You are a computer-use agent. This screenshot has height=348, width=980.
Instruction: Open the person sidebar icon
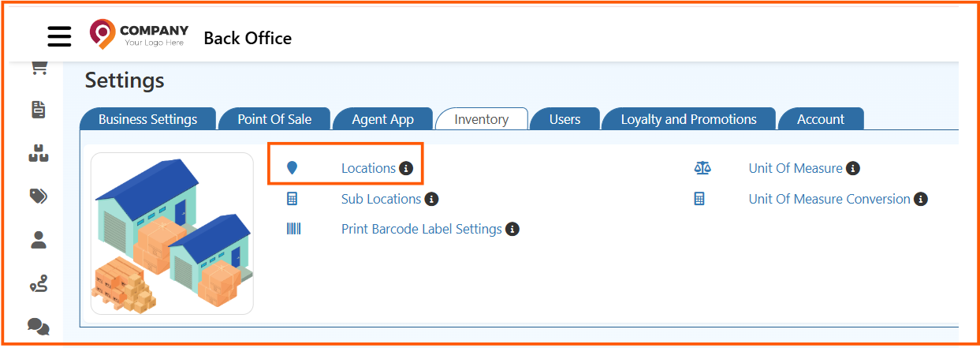pos(39,240)
